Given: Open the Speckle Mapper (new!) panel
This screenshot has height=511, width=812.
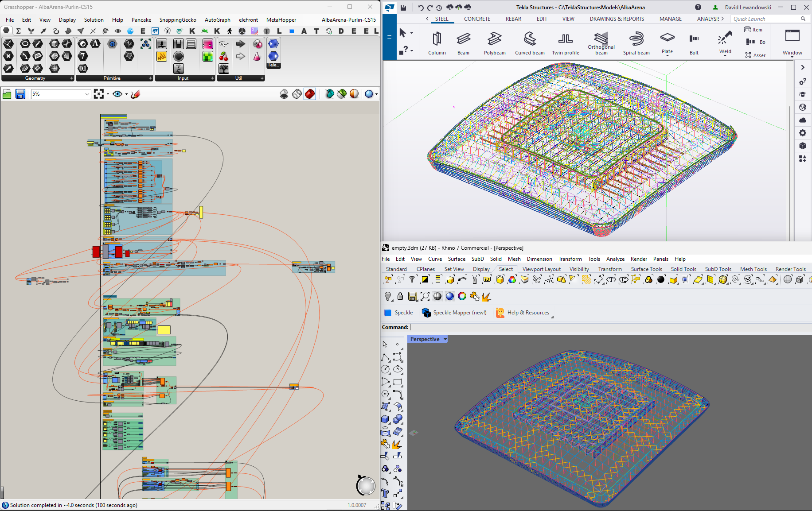Looking at the screenshot, I should point(454,313).
